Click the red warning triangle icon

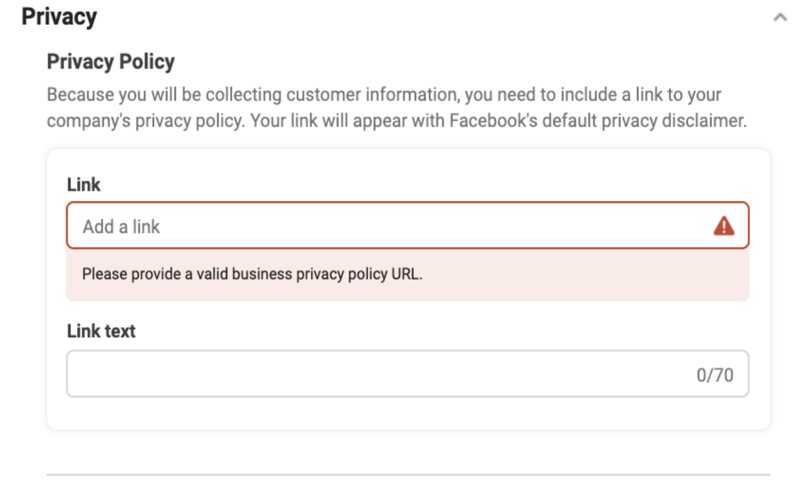coord(723,226)
